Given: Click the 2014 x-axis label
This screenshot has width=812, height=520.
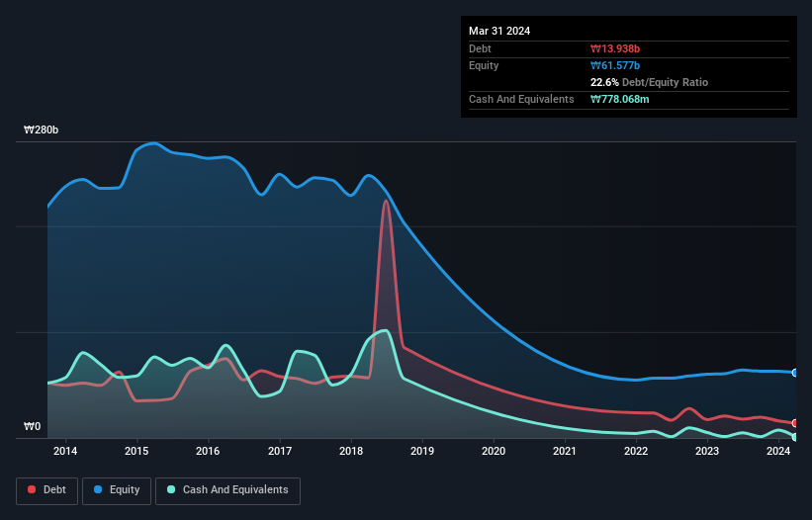Looking at the screenshot, I should coord(65,451).
